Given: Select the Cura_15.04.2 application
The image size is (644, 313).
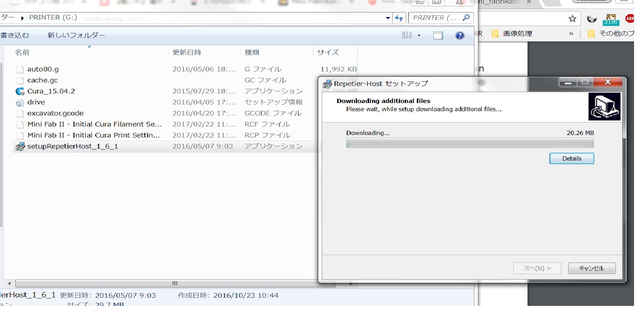Looking at the screenshot, I should [x=51, y=91].
